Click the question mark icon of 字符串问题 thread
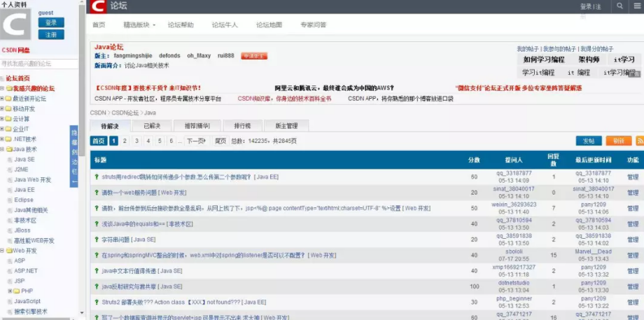644x320 pixels. click(97, 239)
